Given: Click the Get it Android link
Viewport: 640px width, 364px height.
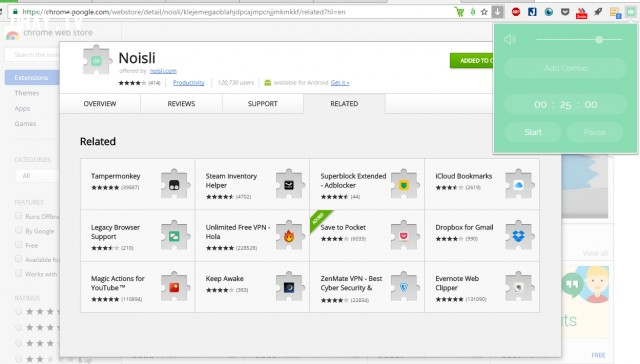Looking at the screenshot, I should (340, 82).
